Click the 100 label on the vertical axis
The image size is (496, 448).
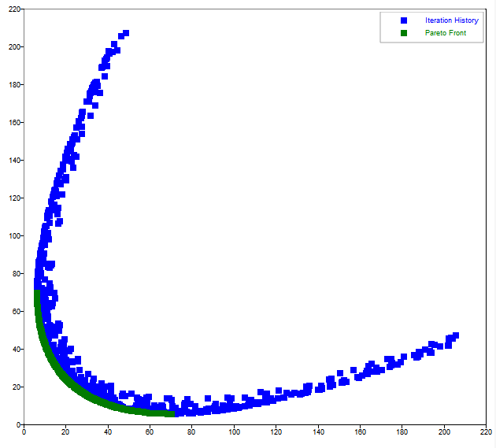pyautogui.click(x=13, y=236)
